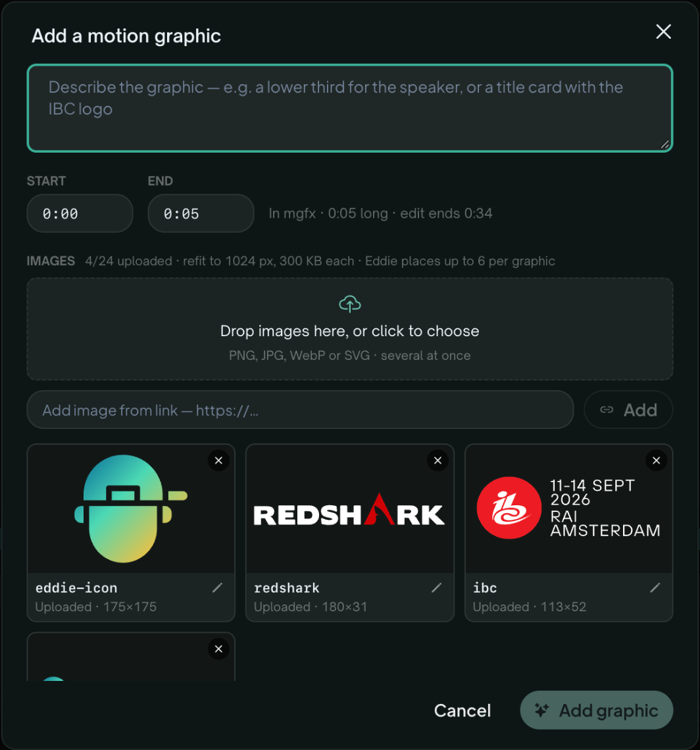Click the START label
Image resolution: width=700 pixels, height=750 pixels.
(47, 181)
